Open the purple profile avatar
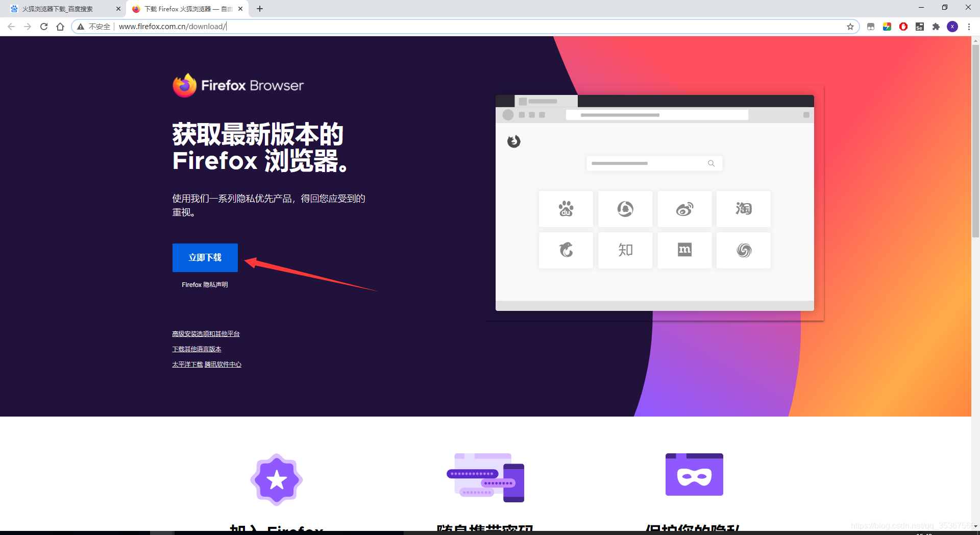 [x=952, y=27]
